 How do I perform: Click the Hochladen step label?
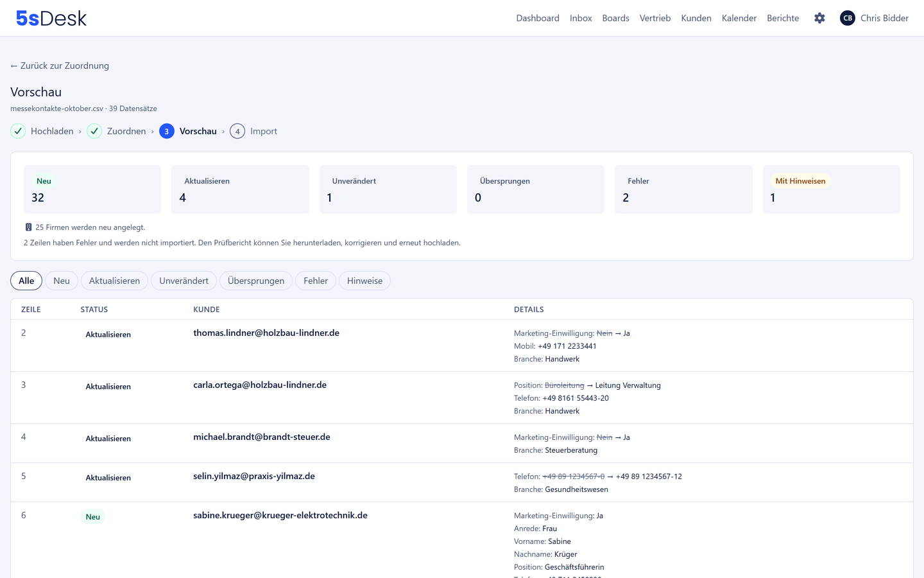[x=52, y=131]
